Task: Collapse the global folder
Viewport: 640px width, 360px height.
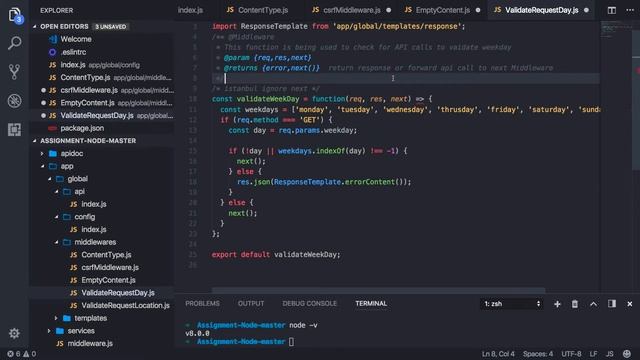Action: (49, 179)
